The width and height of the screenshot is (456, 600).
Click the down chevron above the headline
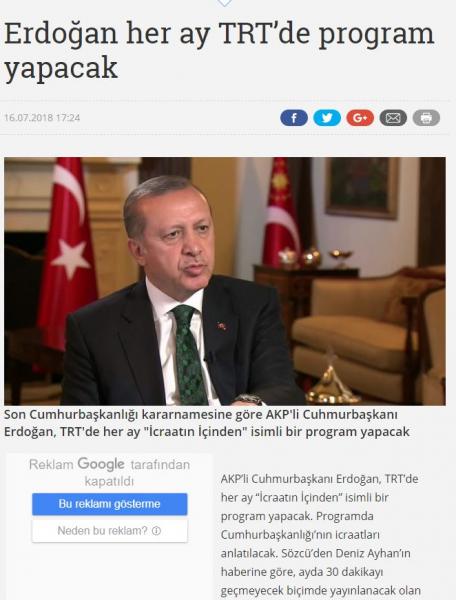point(225,3)
